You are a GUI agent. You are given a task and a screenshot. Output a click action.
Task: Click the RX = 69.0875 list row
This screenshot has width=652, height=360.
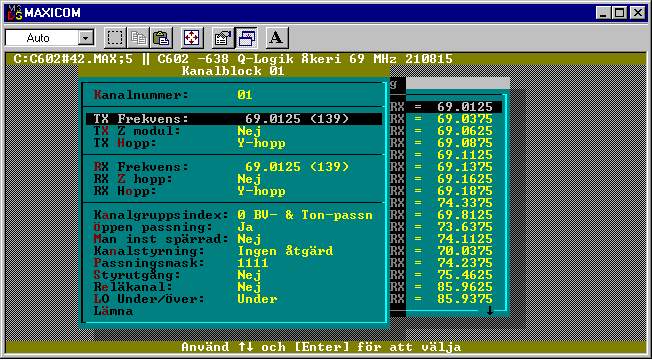446,143
